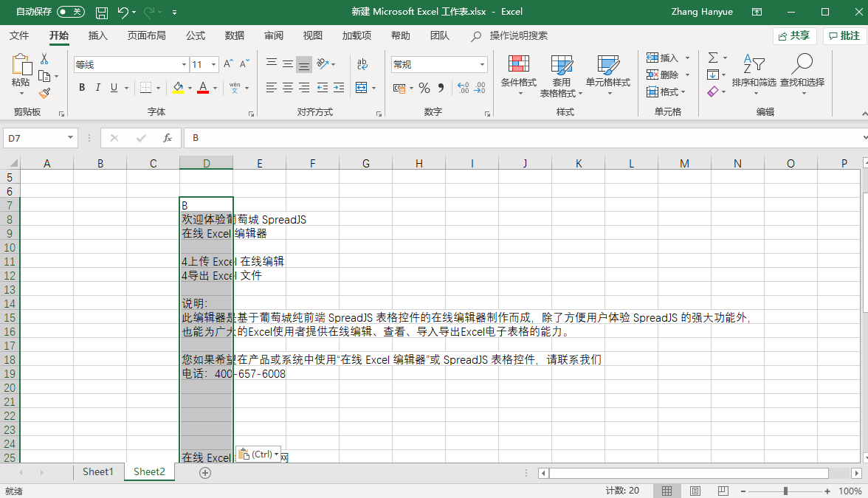Open the Formulas (公式) tab
This screenshot has height=498, width=868.
[196, 35]
